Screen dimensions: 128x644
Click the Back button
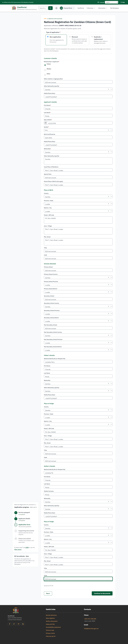48,593
